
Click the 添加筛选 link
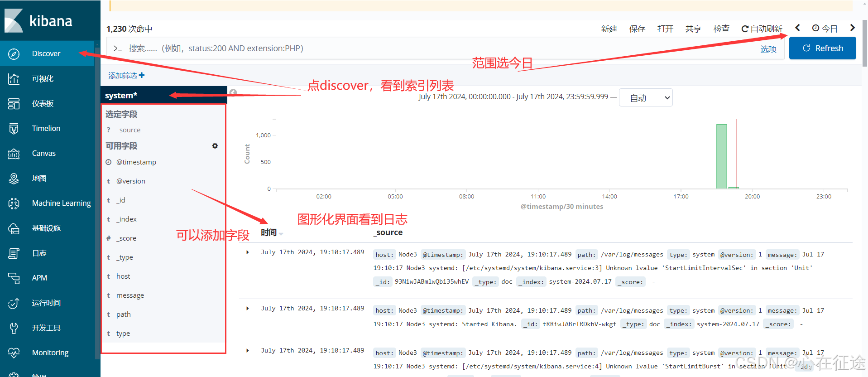[x=126, y=75]
